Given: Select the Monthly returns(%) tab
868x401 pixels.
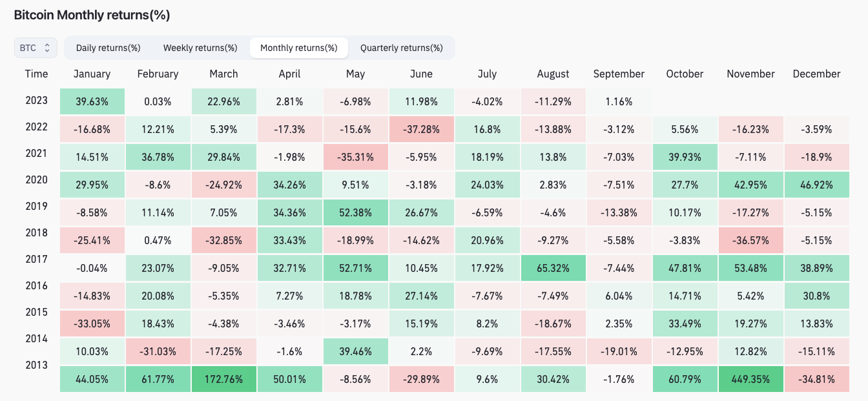Looking at the screenshot, I should click(x=298, y=48).
